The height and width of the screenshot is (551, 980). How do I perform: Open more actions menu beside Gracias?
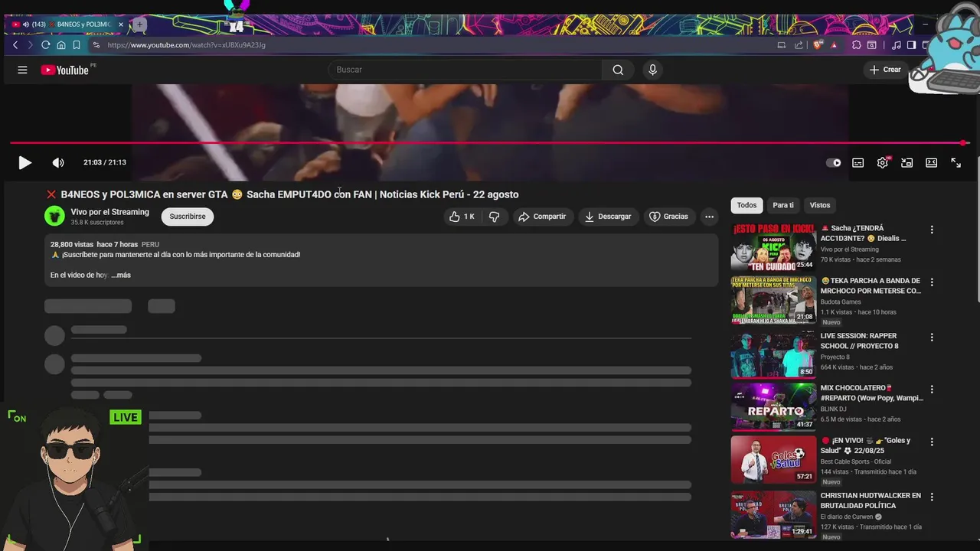[x=710, y=217]
